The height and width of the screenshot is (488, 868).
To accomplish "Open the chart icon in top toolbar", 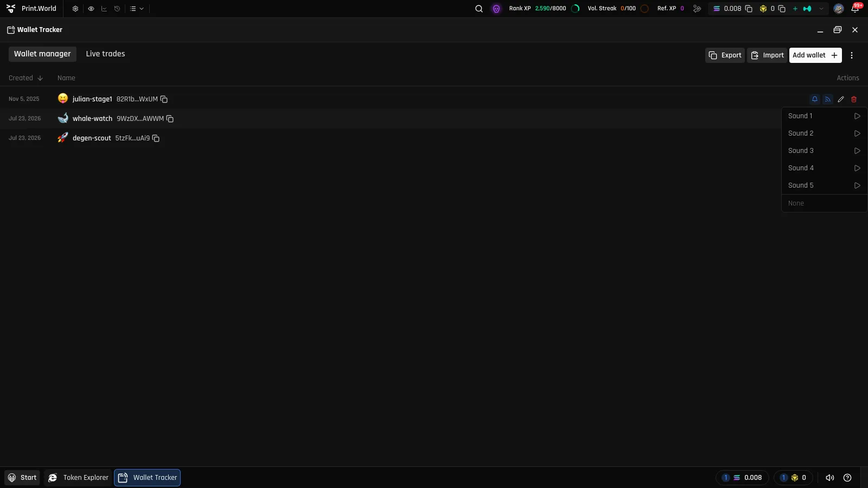I will tap(104, 9).
